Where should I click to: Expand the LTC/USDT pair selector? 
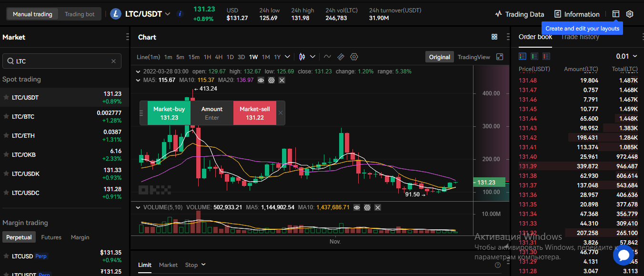tap(167, 14)
